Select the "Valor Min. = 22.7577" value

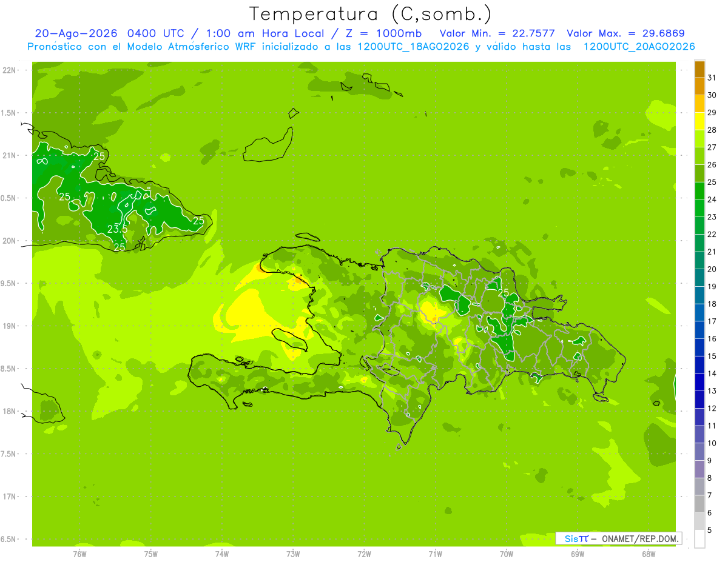pyautogui.click(x=497, y=33)
